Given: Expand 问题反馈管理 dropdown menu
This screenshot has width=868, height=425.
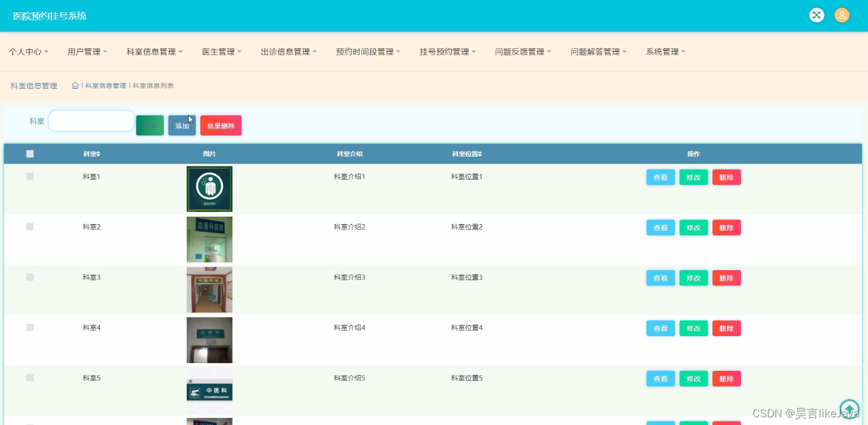Looking at the screenshot, I should coord(523,52).
